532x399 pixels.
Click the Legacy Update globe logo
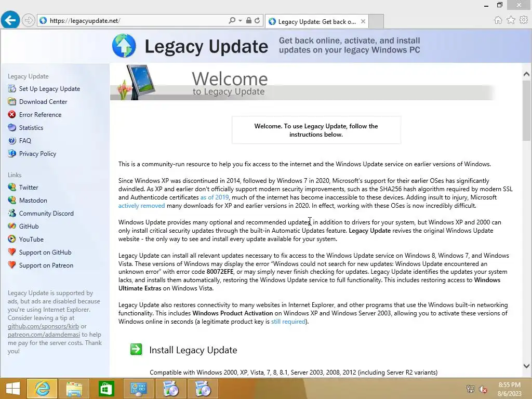tap(124, 46)
